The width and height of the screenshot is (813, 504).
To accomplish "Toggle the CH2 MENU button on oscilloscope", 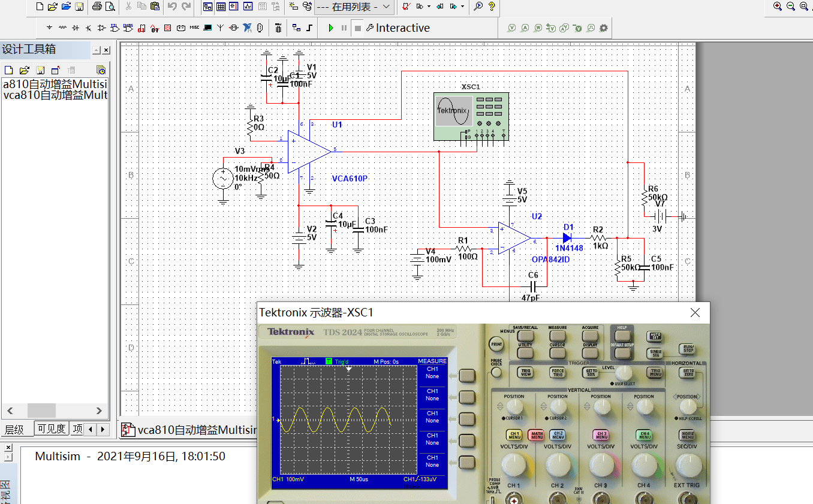I will (x=558, y=436).
